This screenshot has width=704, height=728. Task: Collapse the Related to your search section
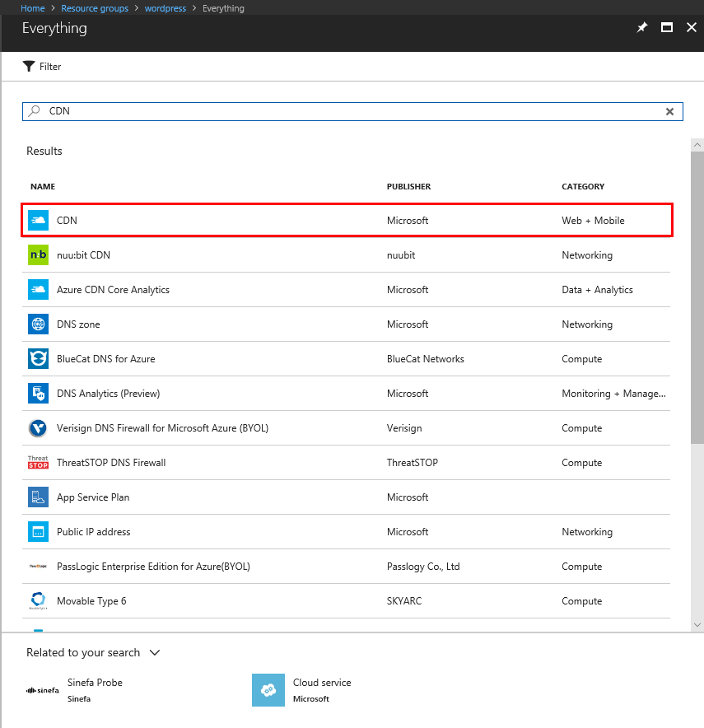(155, 652)
